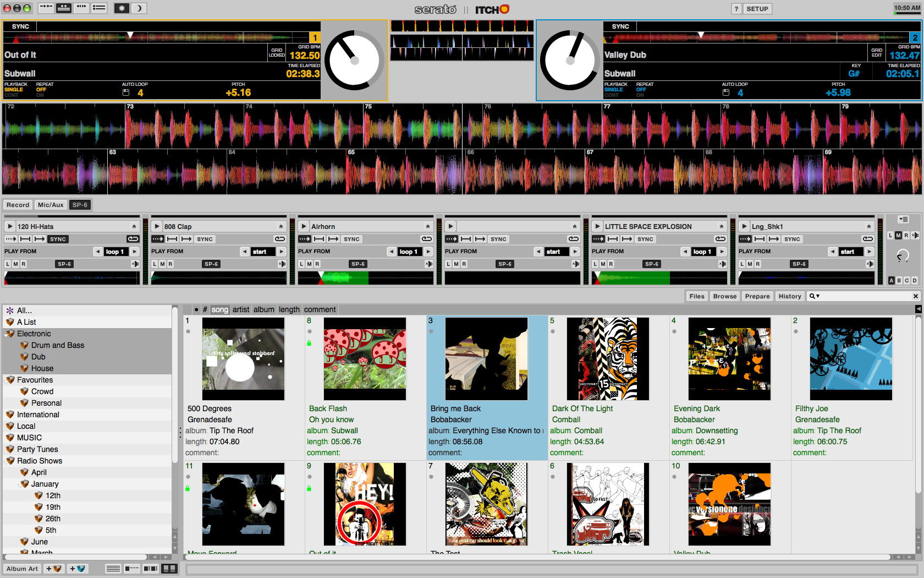
Task: Select next play-from point for 120 Hi-Hats
Action: pos(134,252)
